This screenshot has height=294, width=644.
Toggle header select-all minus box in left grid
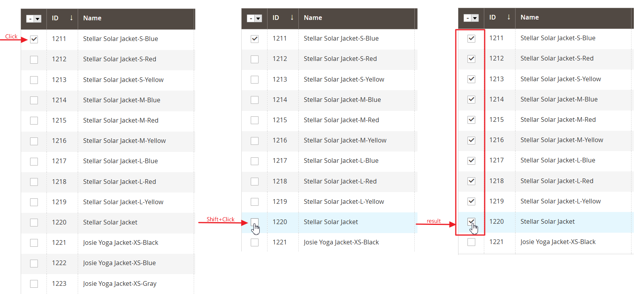(x=30, y=19)
